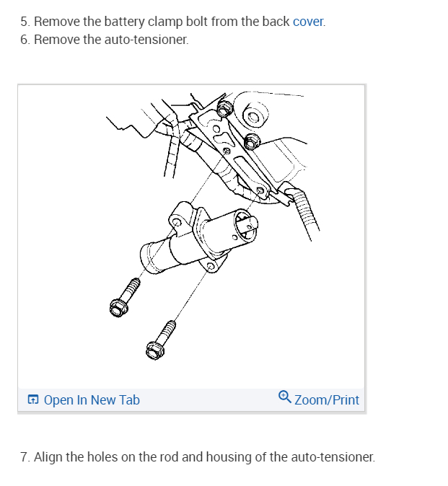448x486 pixels.
Task: Open the diagram via Open In New Tab text
Action: [x=92, y=399]
